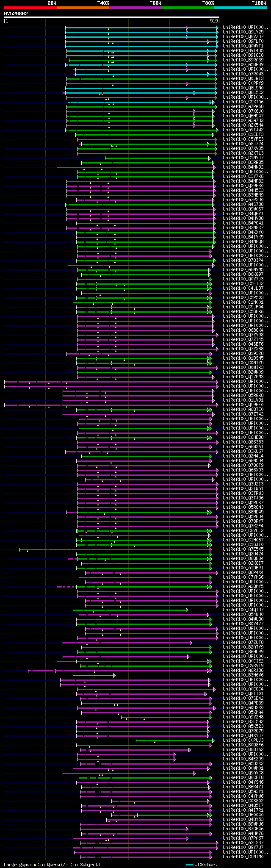Viewport: 271px width, 868px height.
Task: Select alignment label UniRef100_Q1DSN5
Action: tap(243, 358)
